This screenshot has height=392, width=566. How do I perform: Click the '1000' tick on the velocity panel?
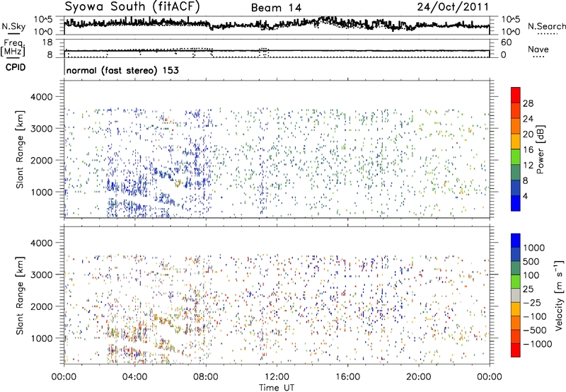tap(41, 338)
